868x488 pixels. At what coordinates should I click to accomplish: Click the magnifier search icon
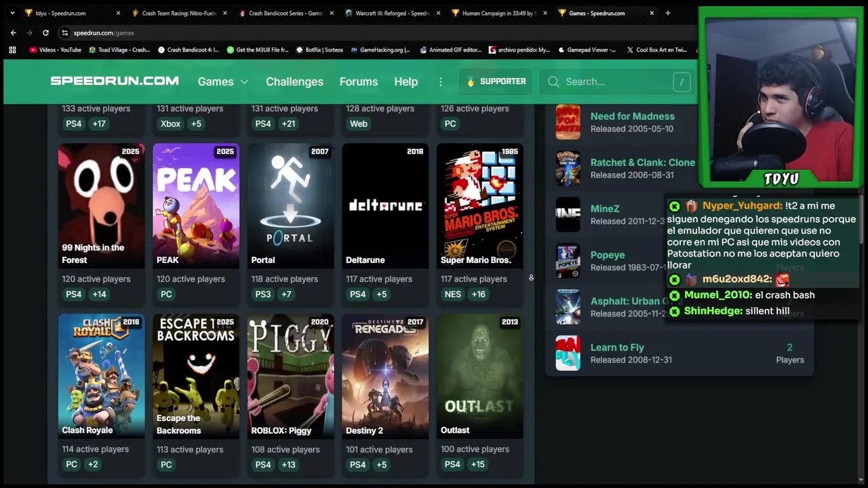[553, 81]
